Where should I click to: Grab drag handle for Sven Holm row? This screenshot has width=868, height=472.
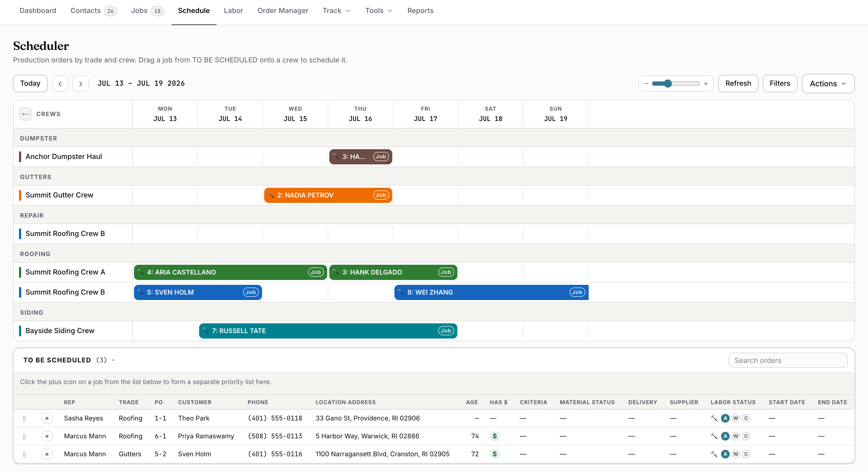(x=24, y=454)
